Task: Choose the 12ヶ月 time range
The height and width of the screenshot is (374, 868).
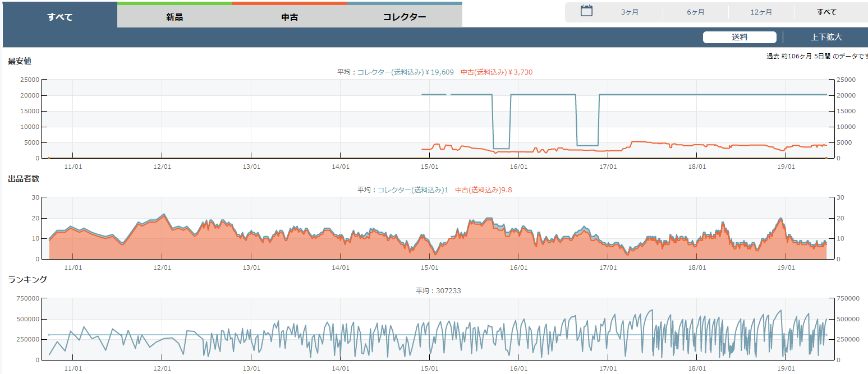Action: point(761,12)
